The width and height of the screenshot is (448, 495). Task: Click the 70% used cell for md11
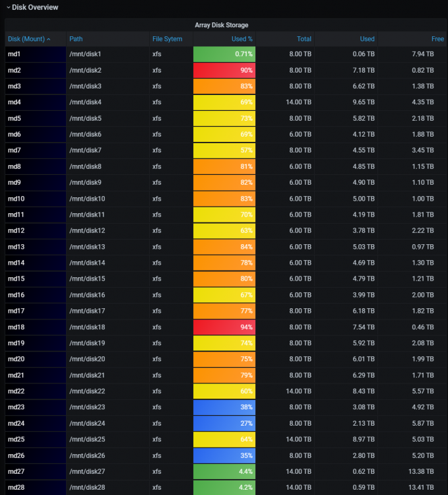[224, 214]
